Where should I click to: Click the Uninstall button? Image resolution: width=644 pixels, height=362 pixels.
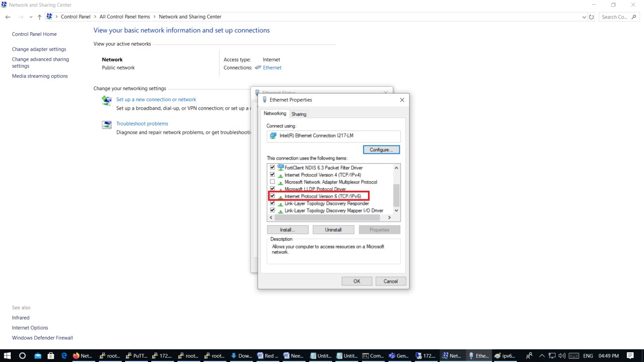tap(333, 230)
